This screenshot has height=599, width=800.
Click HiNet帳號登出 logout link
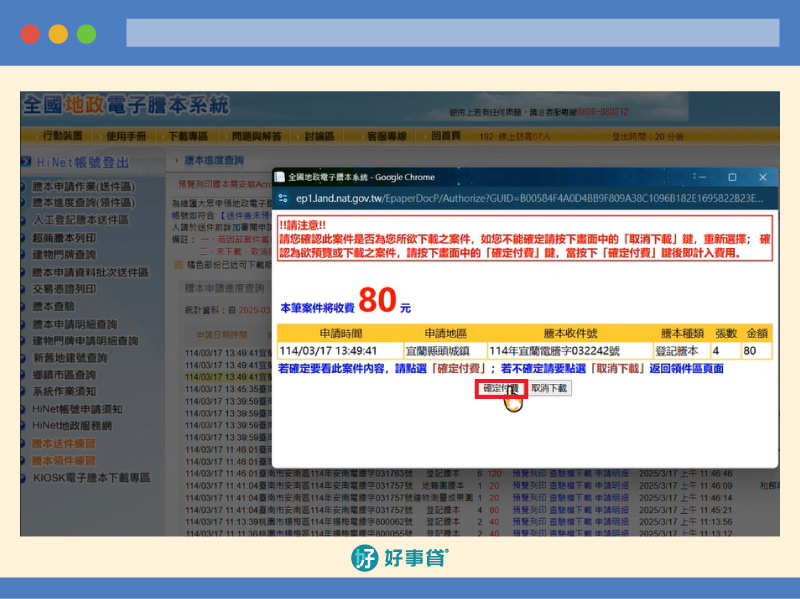click(x=82, y=162)
